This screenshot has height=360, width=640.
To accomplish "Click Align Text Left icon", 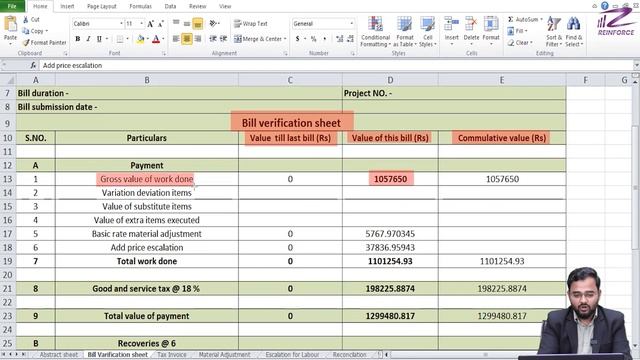I will [176, 39].
